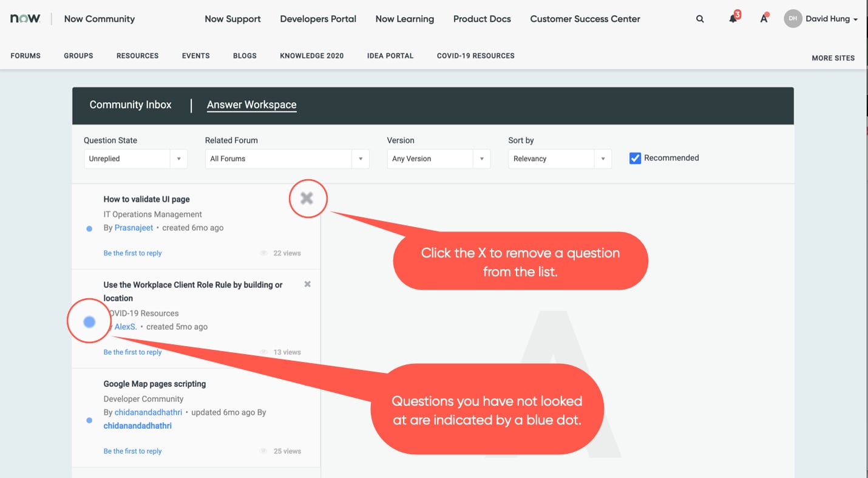868x478 pixels.
Task: Click the Answer Workspace 'A' header icon
Action: (x=764, y=18)
